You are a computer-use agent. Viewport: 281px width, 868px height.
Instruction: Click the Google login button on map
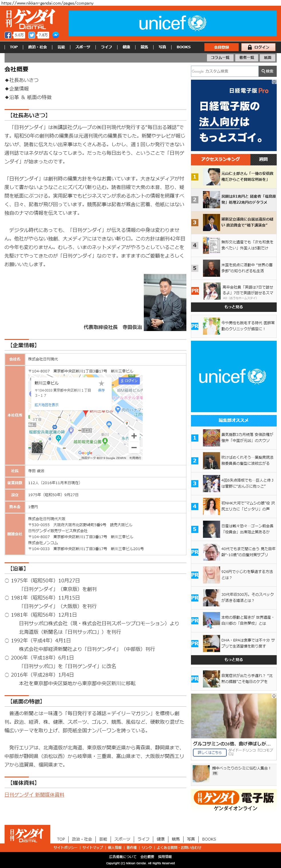click(x=129, y=381)
